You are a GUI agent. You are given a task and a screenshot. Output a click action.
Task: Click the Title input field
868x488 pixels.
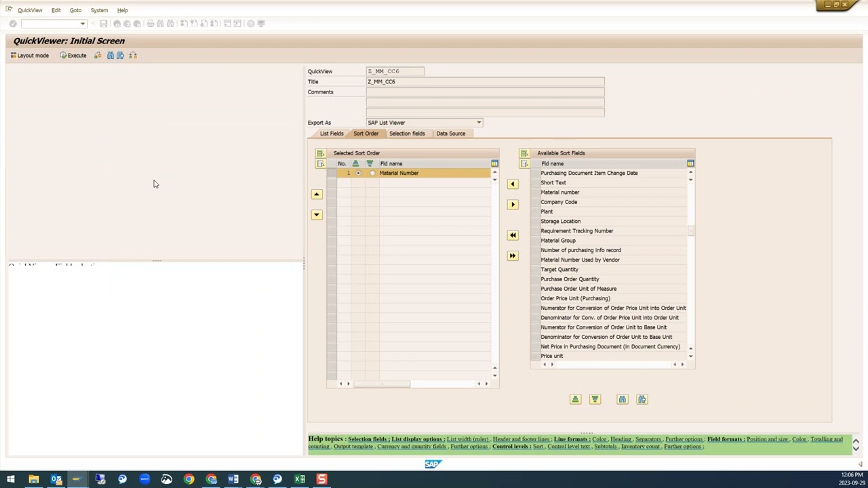(485, 81)
